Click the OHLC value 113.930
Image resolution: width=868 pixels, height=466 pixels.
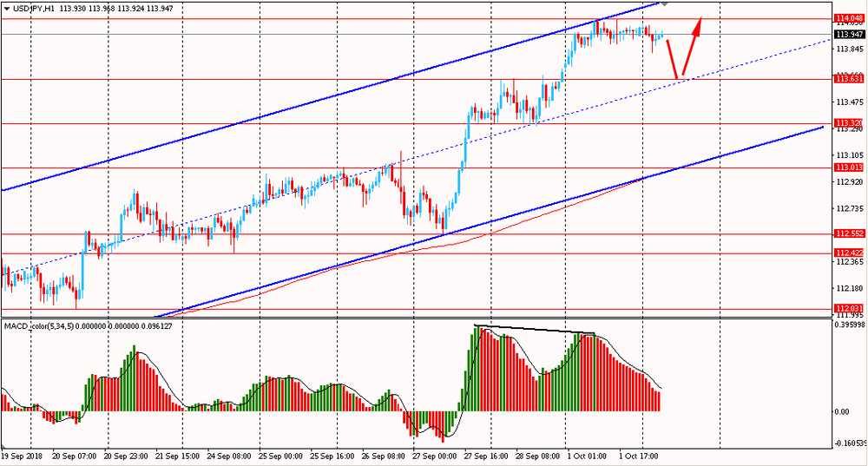pyautogui.click(x=72, y=9)
